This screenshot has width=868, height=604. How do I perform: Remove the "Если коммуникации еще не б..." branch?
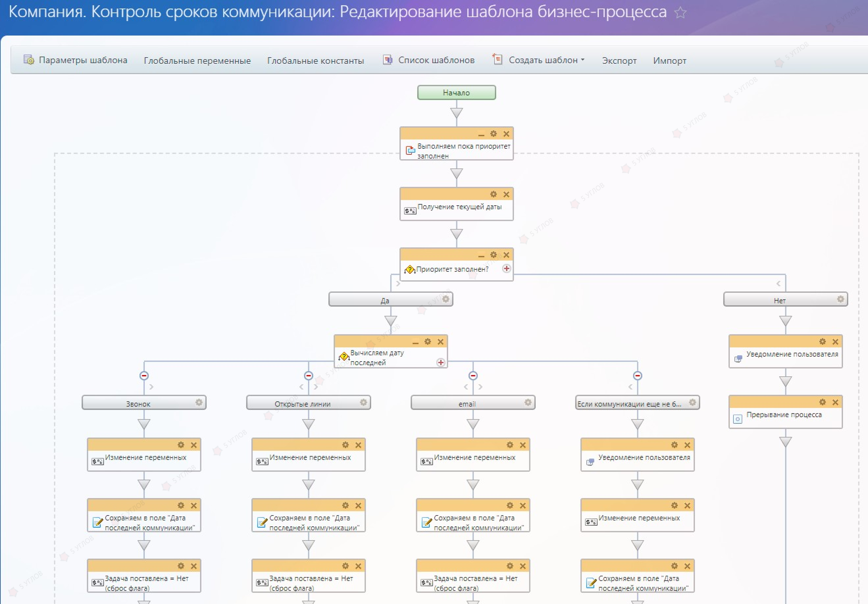pyautogui.click(x=637, y=376)
